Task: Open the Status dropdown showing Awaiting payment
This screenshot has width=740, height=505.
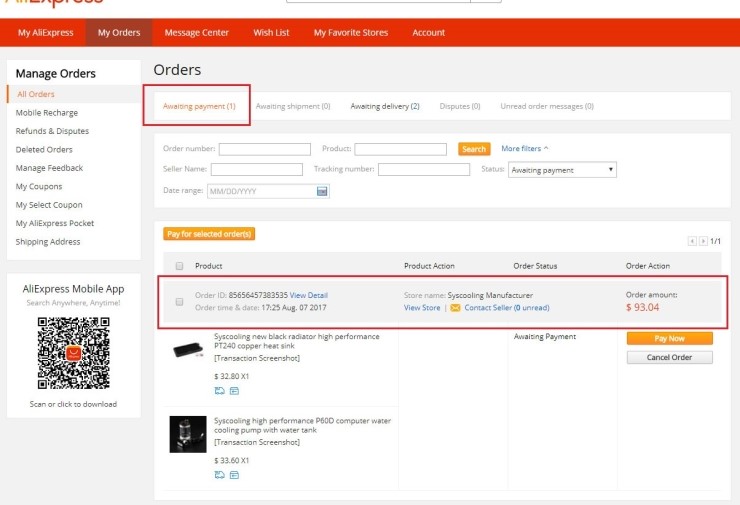Action: click(x=562, y=170)
